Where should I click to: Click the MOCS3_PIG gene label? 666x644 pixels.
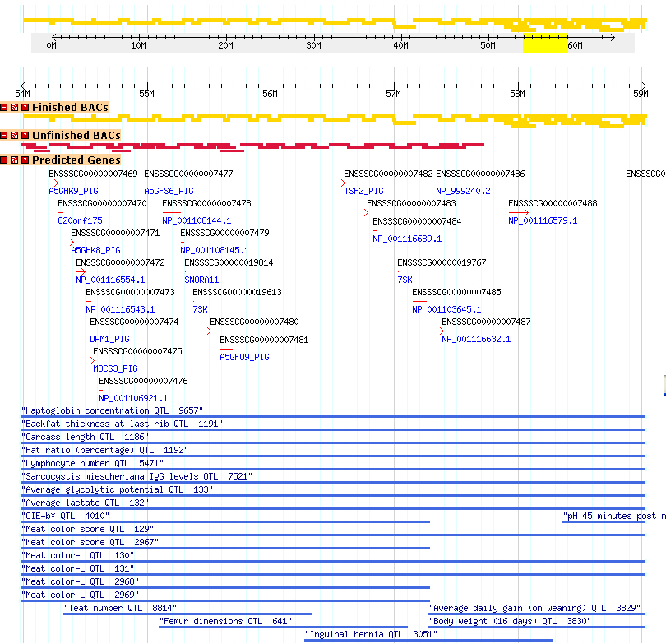115,368
